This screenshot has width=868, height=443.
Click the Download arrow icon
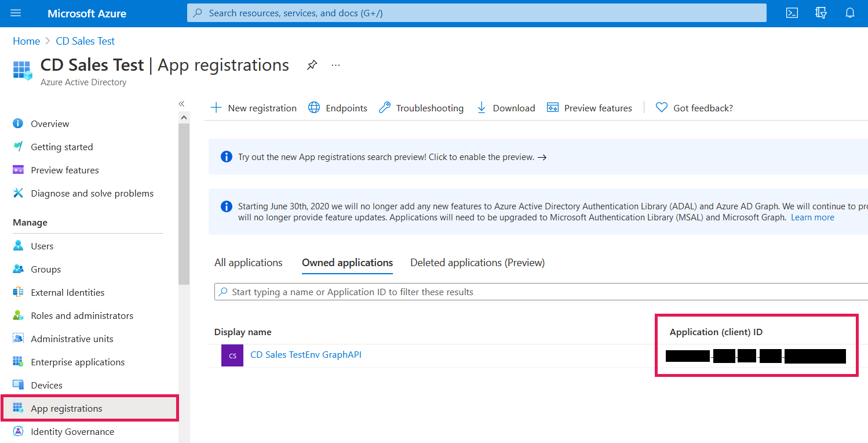click(482, 108)
